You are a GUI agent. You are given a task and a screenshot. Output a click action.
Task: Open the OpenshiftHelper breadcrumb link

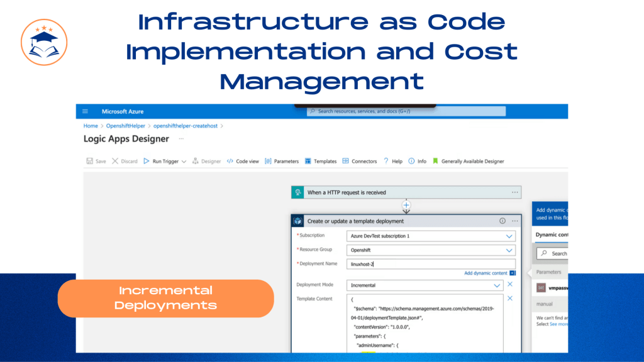[x=125, y=126]
